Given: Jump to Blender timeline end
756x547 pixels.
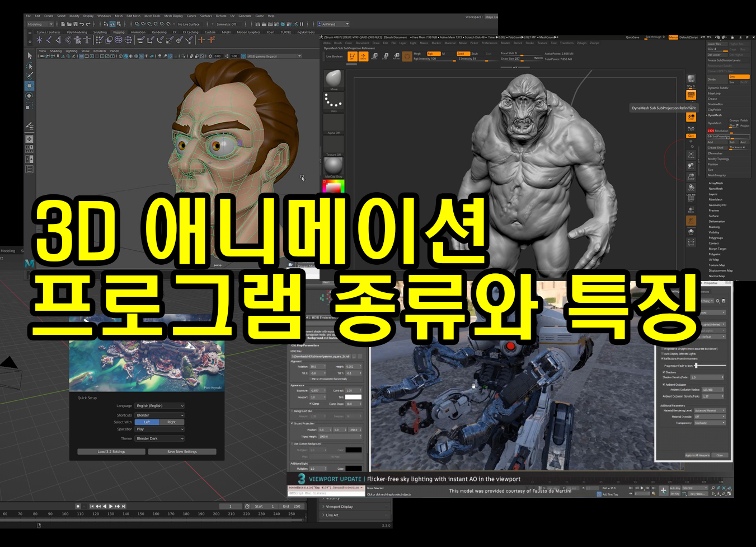Looking at the screenshot, I should coord(124,506).
